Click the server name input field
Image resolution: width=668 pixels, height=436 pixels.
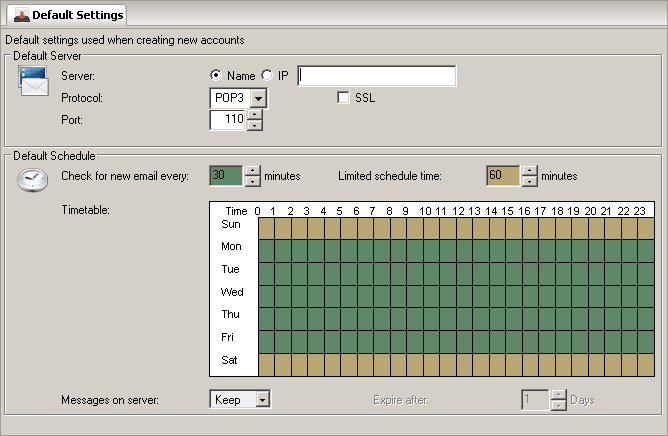(x=377, y=76)
